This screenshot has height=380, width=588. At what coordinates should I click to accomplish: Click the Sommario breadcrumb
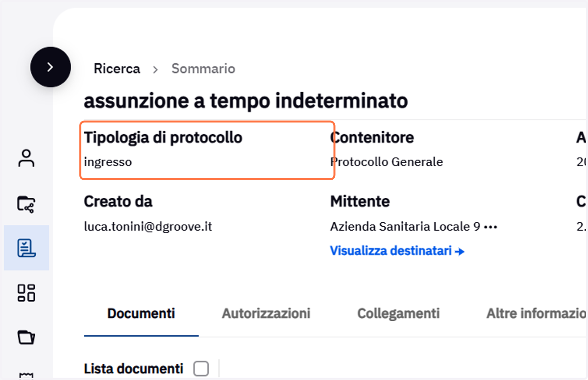[x=203, y=69]
